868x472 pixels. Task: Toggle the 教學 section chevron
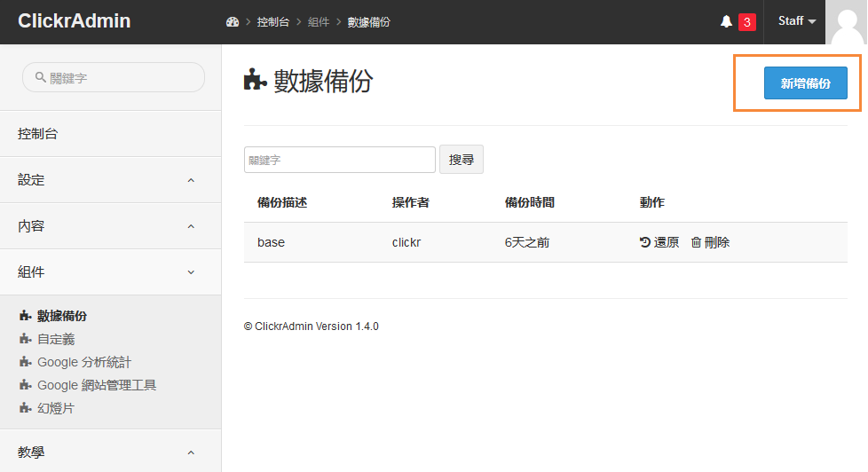click(191, 452)
